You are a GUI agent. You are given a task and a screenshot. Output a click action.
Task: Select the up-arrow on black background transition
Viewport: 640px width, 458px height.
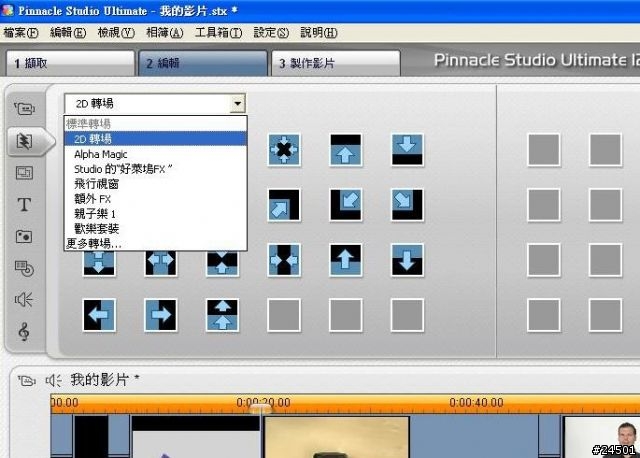pyautogui.click(x=345, y=260)
